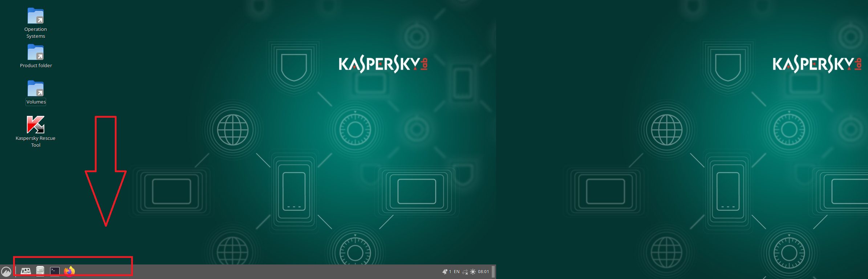Switch keyboard layout via EN indicator
This screenshot has height=279, width=868.
tap(457, 272)
